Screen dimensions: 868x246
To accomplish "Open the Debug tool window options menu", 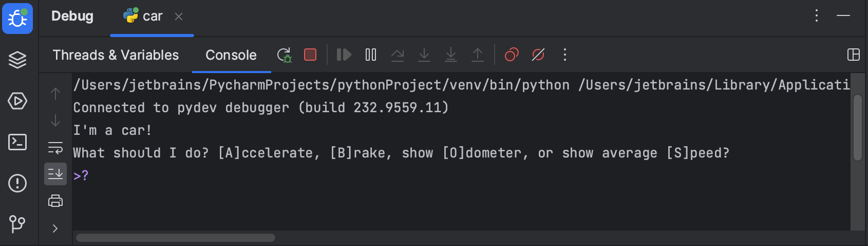I will coord(816,16).
